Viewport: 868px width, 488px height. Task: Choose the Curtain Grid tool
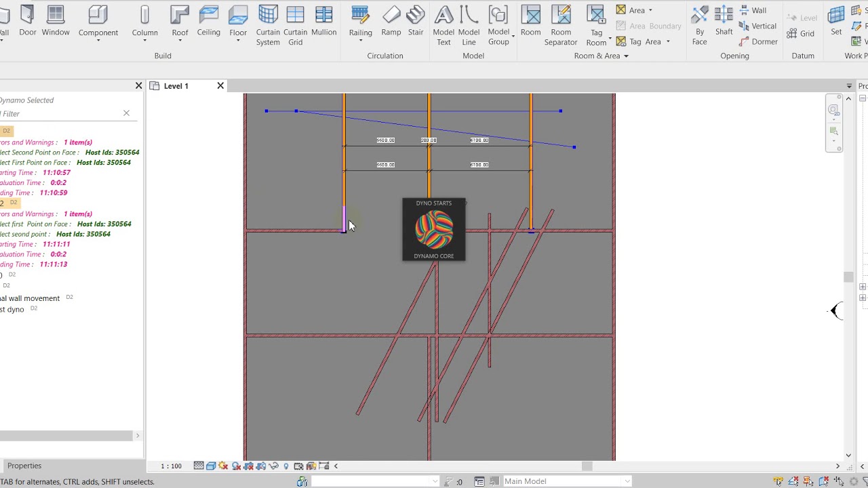(295, 26)
